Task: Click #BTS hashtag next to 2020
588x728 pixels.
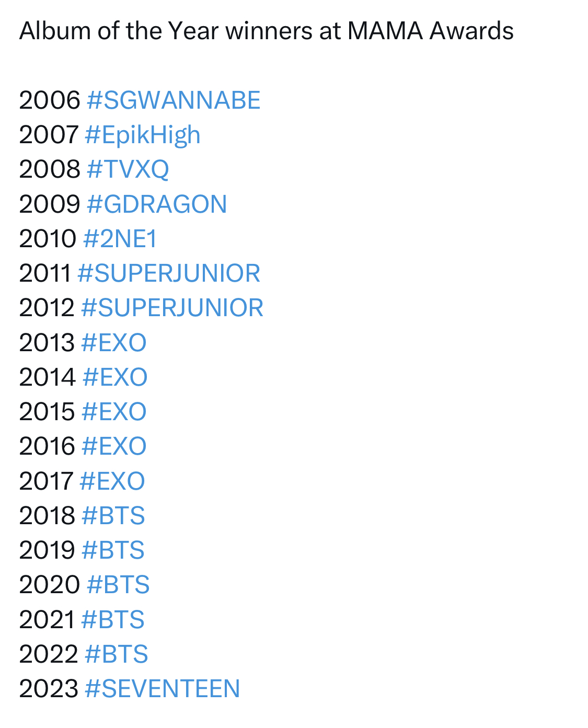Action: click(x=118, y=584)
